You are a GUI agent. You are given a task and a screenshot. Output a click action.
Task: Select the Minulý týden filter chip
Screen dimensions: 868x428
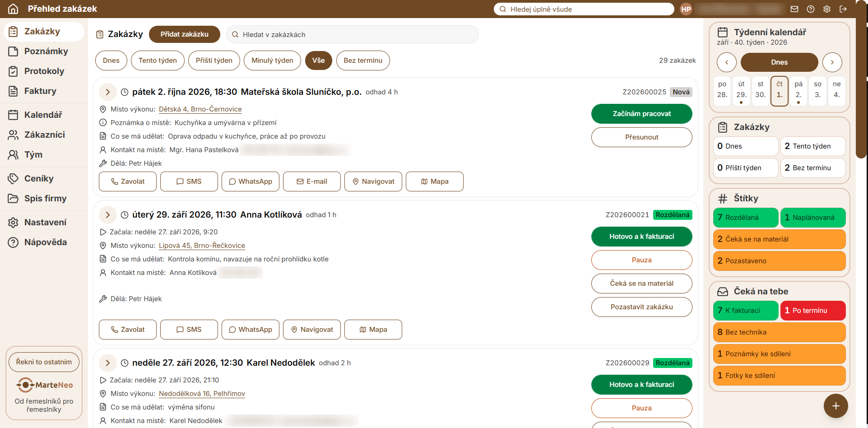[272, 60]
